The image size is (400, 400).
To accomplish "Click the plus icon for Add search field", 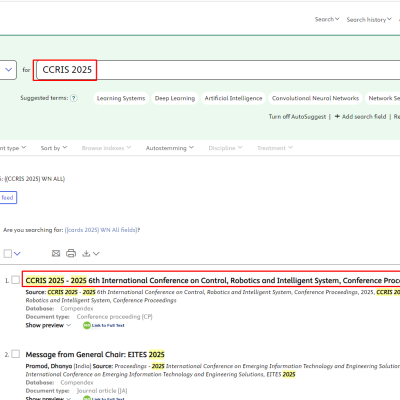I will (337, 116).
